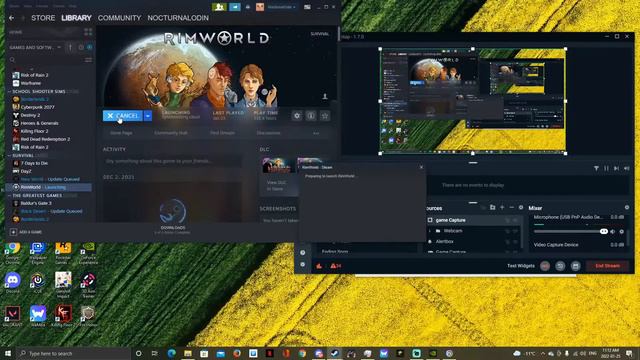Open the Discord desktop shortcut
Viewport: 640px width, 360px height.
point(13,283)
